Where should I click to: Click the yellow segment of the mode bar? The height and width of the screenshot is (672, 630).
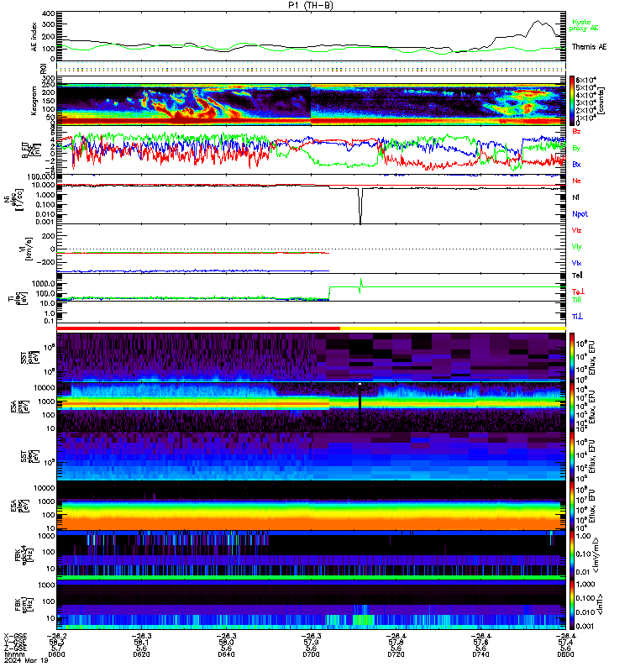[453, 328]
